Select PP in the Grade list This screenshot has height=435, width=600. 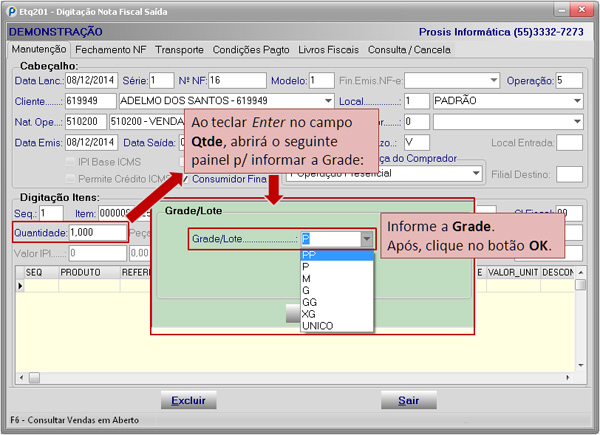pos(337,255)
